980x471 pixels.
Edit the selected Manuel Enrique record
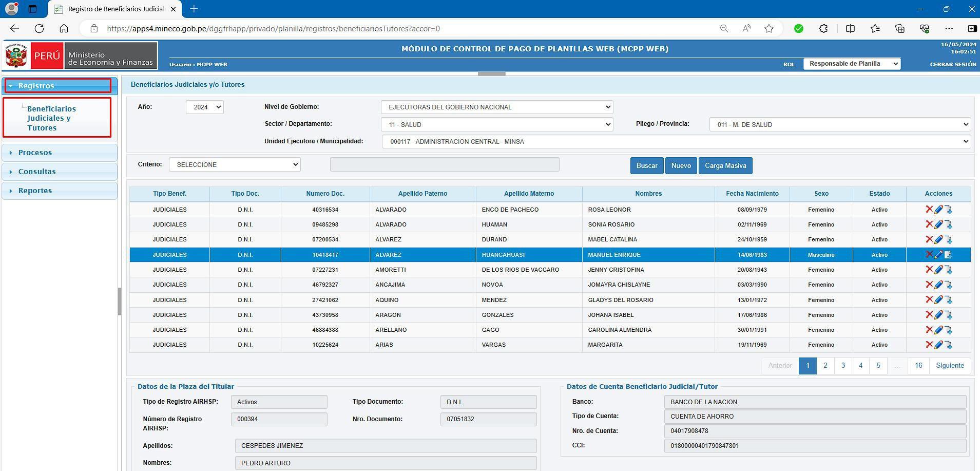pos(938,255)
